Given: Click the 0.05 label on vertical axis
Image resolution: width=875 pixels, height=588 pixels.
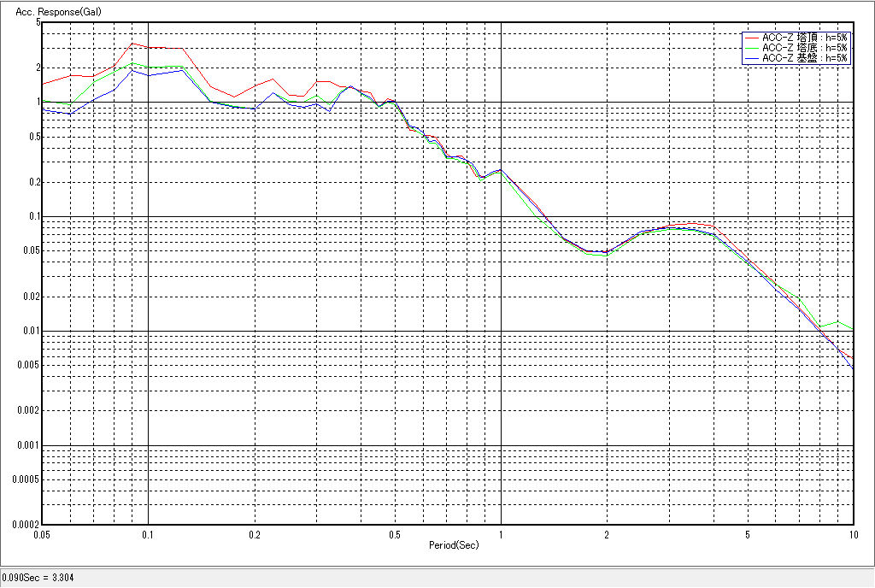Looking at the screenshot, I should click(x=32, y=250).
